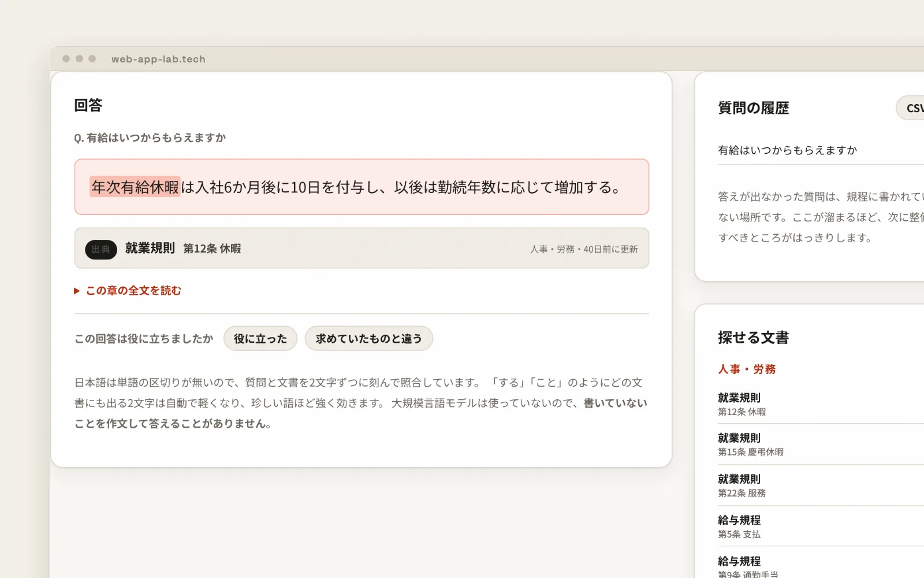
Task: Click the 回答 heading
Action: coord(88,105)
